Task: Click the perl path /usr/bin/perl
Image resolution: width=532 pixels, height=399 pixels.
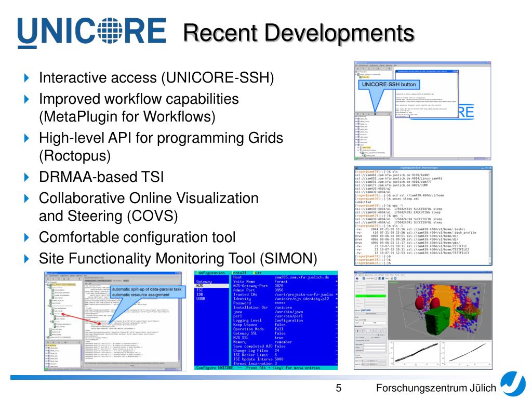Action: point(289,316)
